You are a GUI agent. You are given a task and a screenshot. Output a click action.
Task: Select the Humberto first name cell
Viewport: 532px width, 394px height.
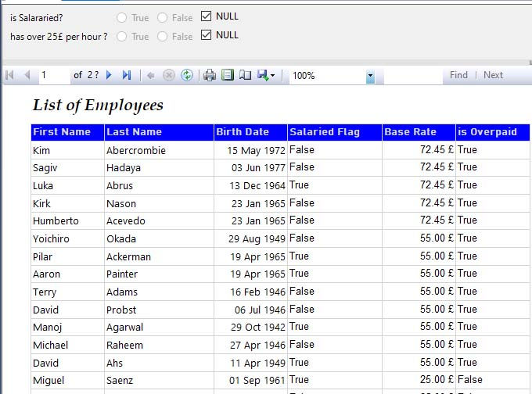(x=67, y=220)
